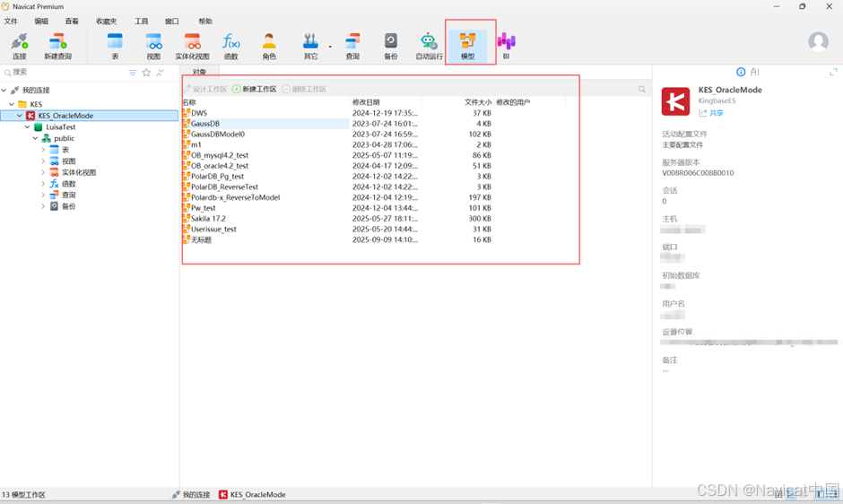843x504 pixels.
Task: Click the filter icon beside the navigation search
Action: (x=132, y=73)
